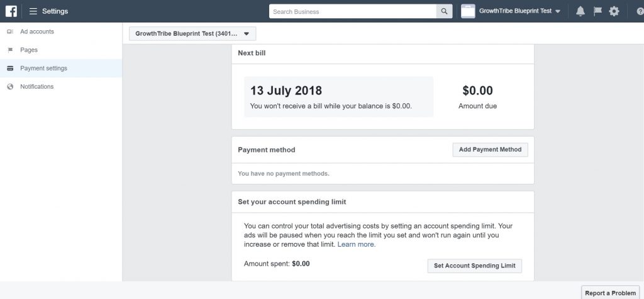This screenshot has height=299, width=644.
Task: Click the Add Payment Method button
Action: click(x=490, y=150)
